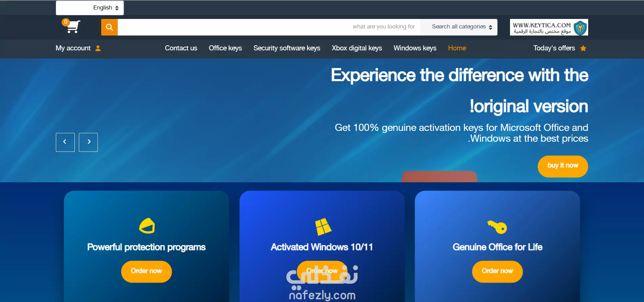This screenshot has height=302, width=644.
Task: Click the yellow shield icon on protection card
Action: pos(147,226)
